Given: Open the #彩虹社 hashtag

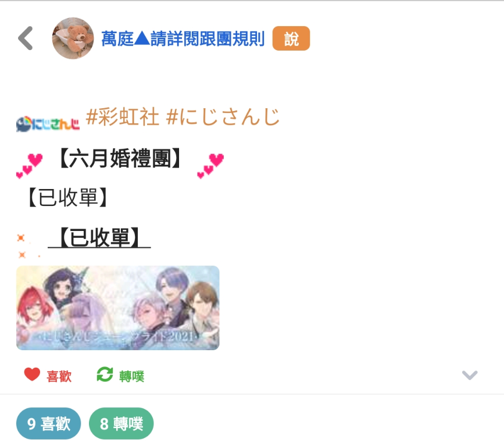Looking at the screenshot, I should coord(123,116).
